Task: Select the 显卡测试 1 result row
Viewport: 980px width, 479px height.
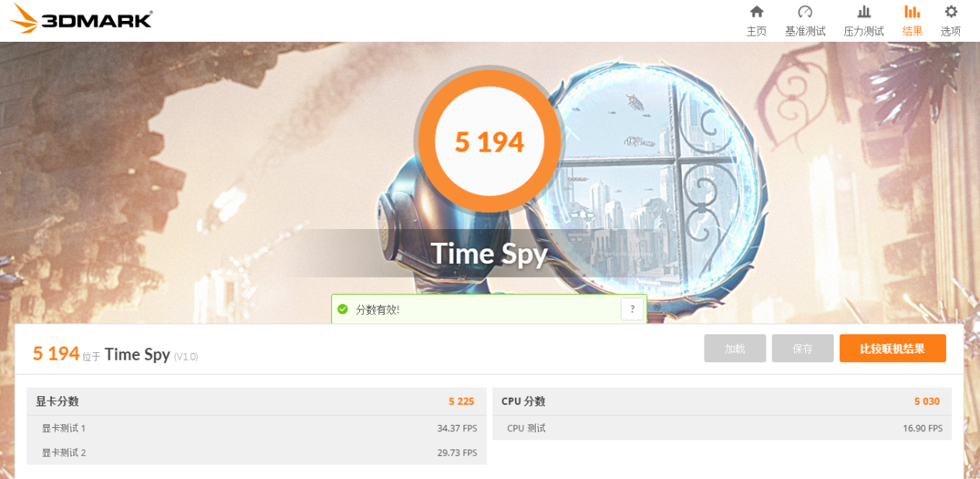Action: [x=256, y=428]
